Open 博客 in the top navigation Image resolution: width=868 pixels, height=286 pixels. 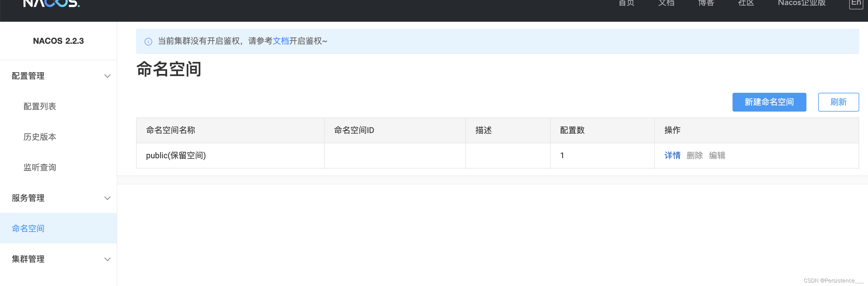(705, 3)
